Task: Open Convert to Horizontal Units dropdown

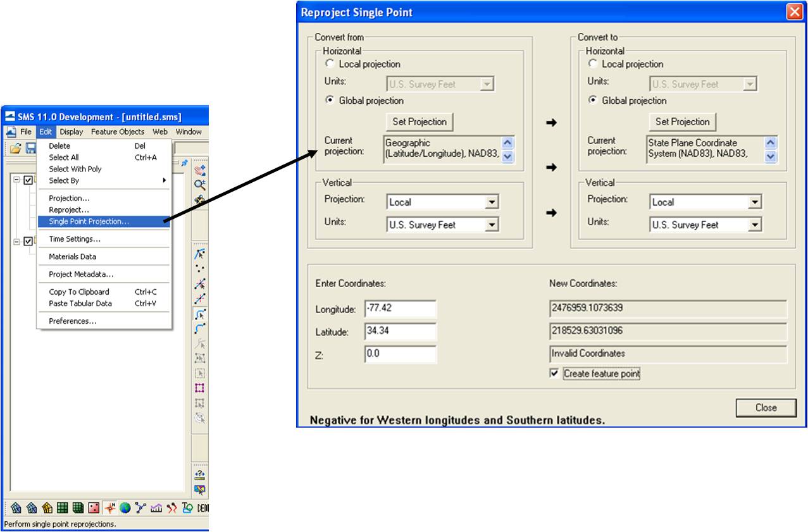Action: [750, 84]
